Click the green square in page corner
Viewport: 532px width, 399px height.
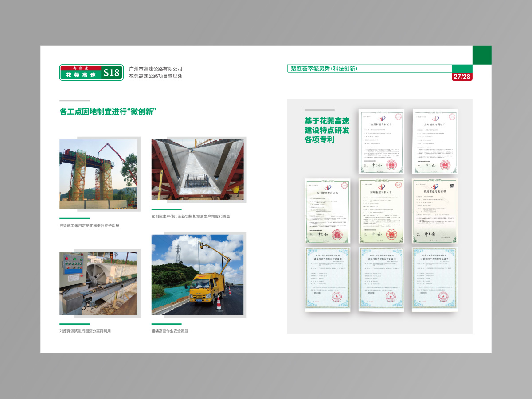coord(482,55)
